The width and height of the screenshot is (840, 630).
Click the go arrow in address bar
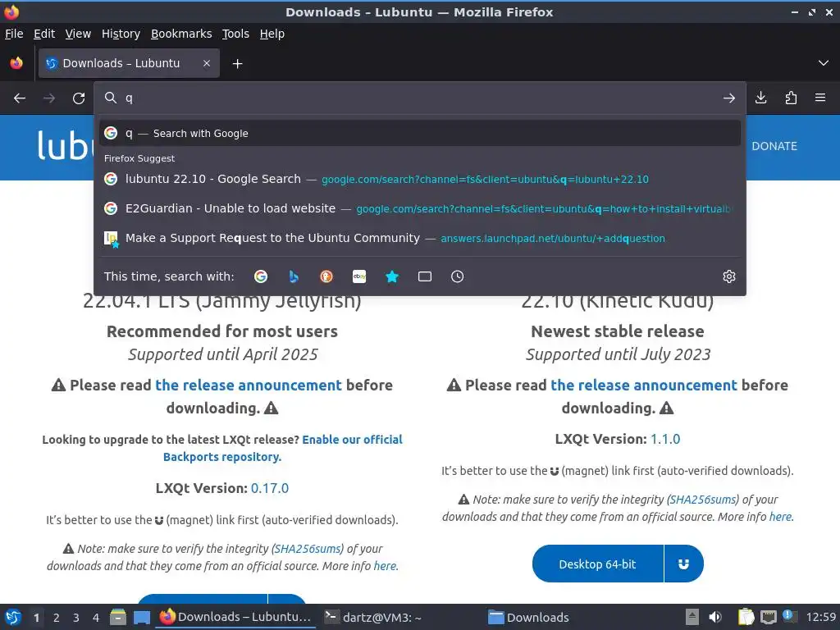pyautogui.click(x=728, y=98)
